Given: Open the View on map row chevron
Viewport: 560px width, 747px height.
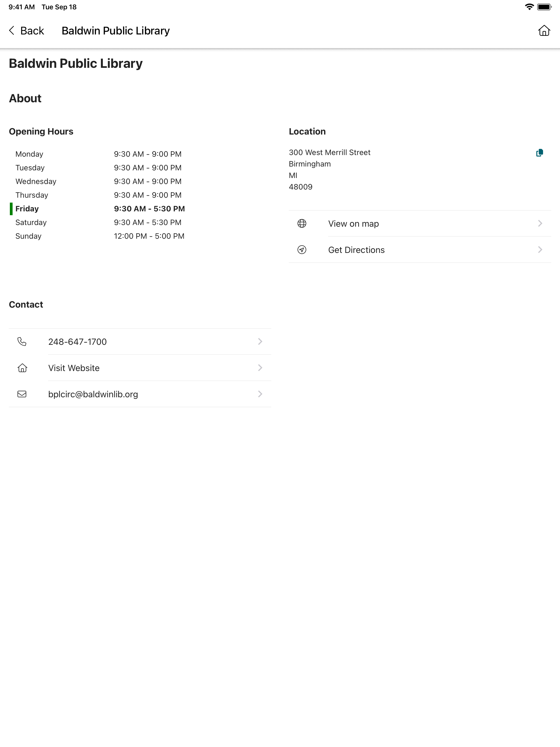Looking at the screenshot, I should (540, 224).
